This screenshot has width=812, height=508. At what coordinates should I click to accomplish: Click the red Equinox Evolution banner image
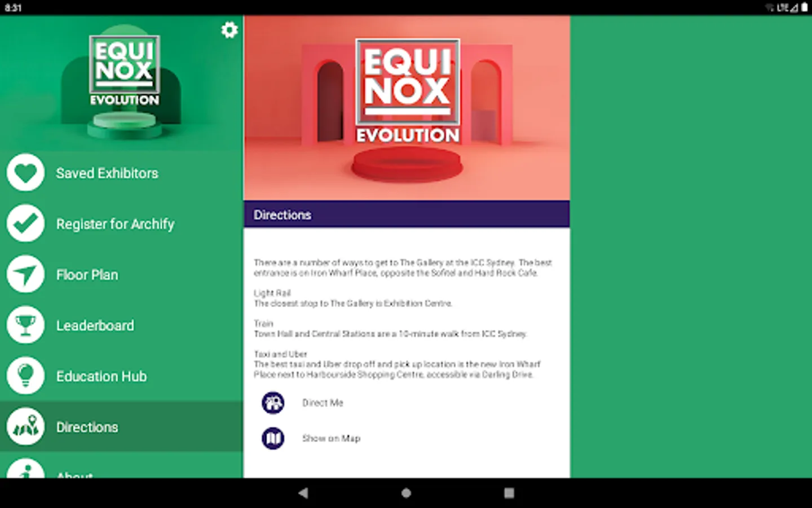coord(407,108)
